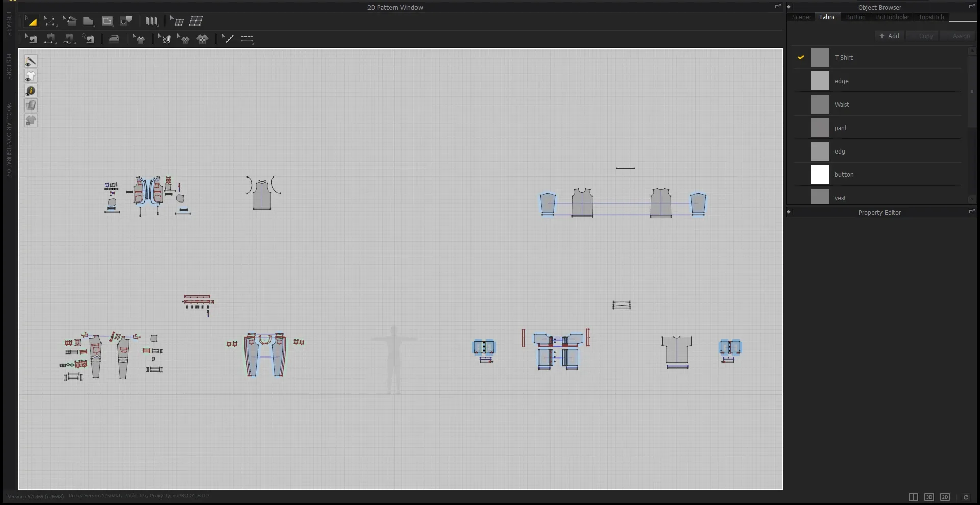The image size is (980, 505).
Task: Click the yellow checkmark beside T-Shirt
Action: (x=801, y=57)
